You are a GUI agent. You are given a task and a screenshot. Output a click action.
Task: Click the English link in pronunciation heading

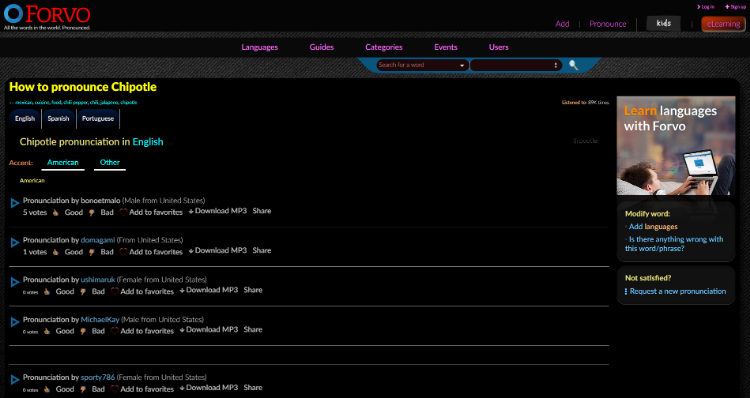[x=148, y=142]
